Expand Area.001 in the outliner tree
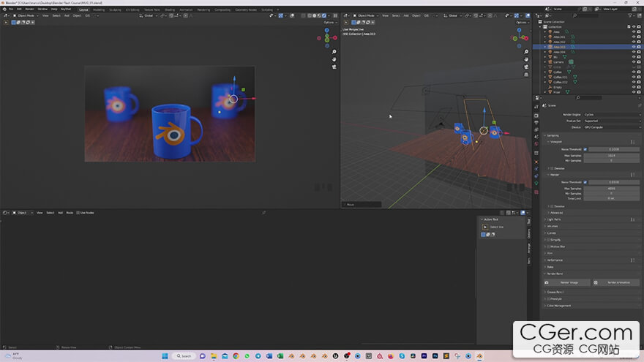The image size is (644, 362). coord(545,37)
